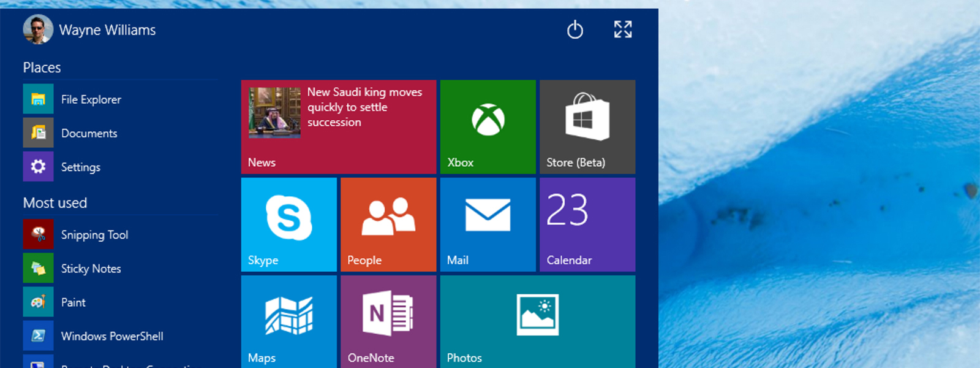
Task: Click the Sticky Notes label
Action: point(91,269)
